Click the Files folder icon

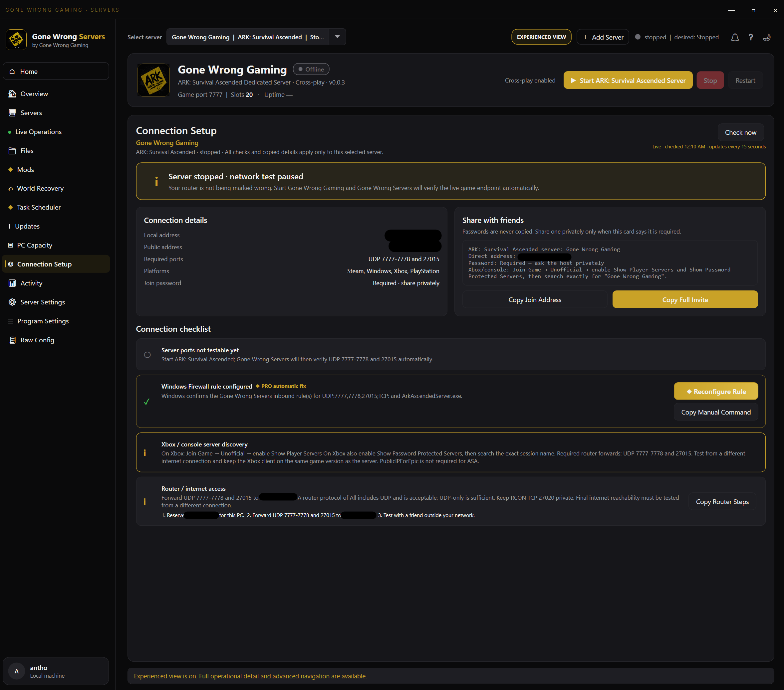[x=12, y=151]
